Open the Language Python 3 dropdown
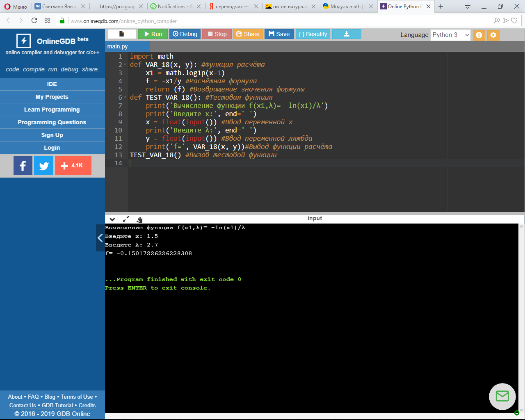The height and width of the screenshot is (420, 525). 450,35
